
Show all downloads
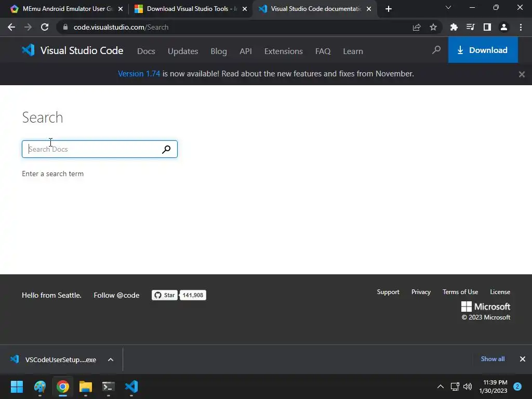coord(493,359)
